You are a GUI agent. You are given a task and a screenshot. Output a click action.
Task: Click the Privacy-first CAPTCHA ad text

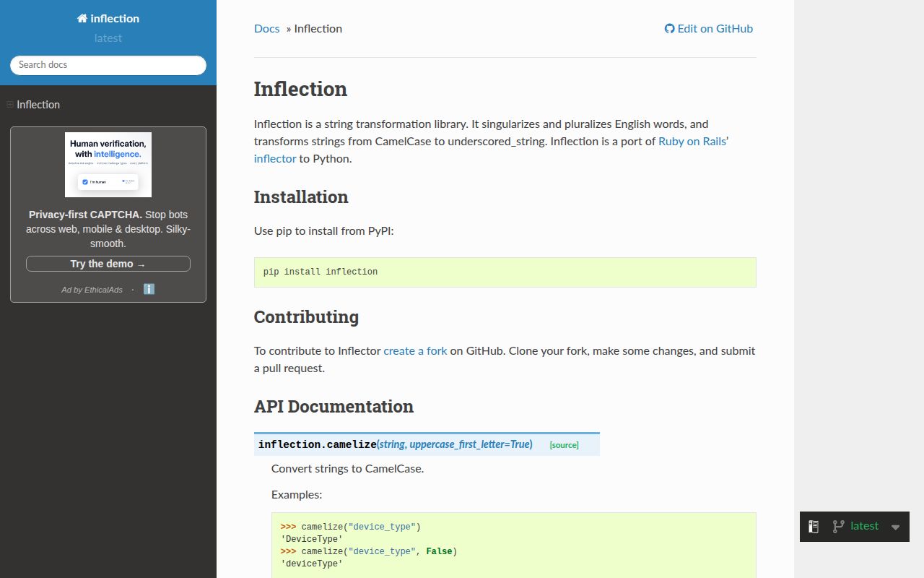108,229
